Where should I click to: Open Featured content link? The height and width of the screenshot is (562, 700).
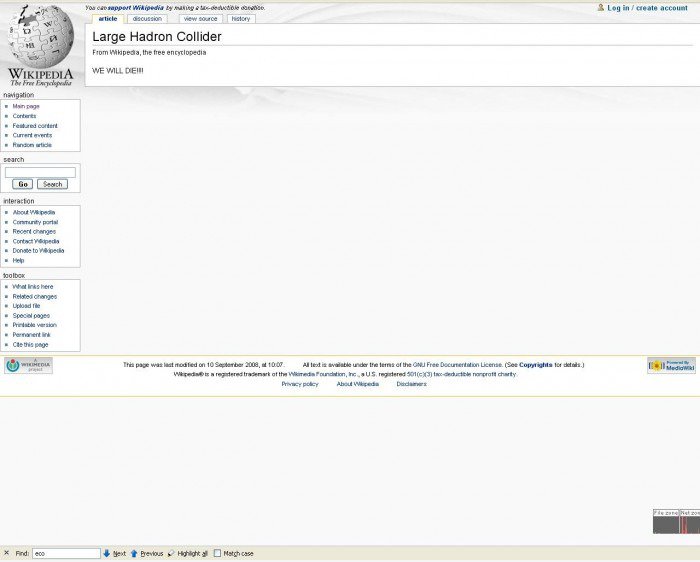[x=35, y=126]
